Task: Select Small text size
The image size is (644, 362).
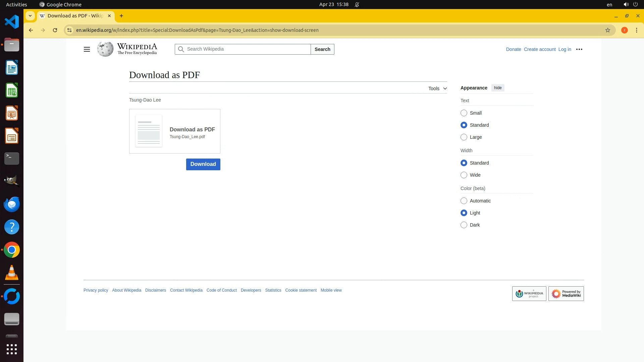Action: 464,113
